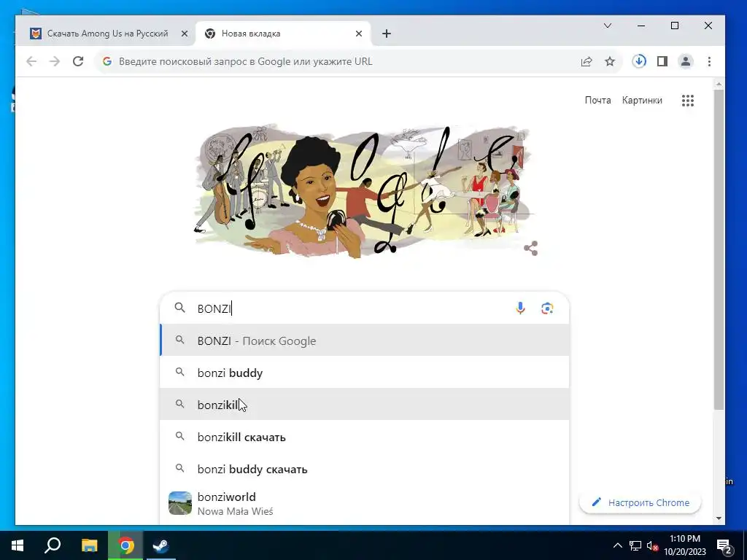Toggle the side panel icon
This screenshot has width=747, height=560.
tap(662, 61)
